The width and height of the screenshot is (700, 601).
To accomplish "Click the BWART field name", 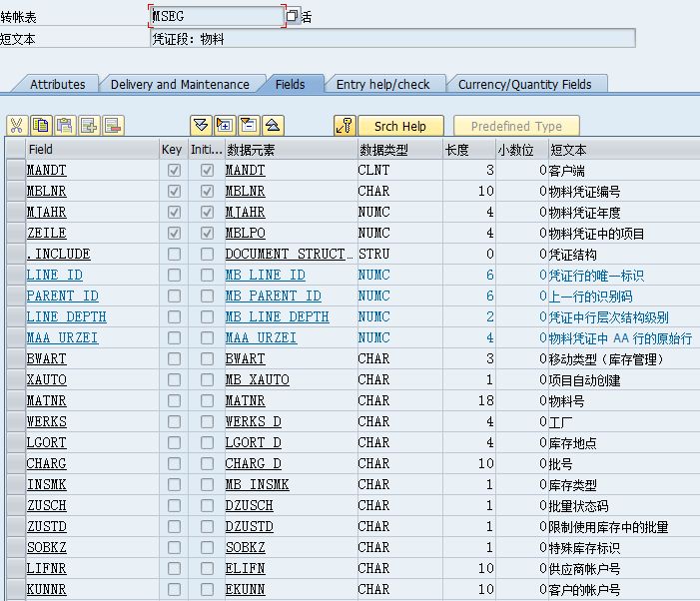I will pos(46,358).
